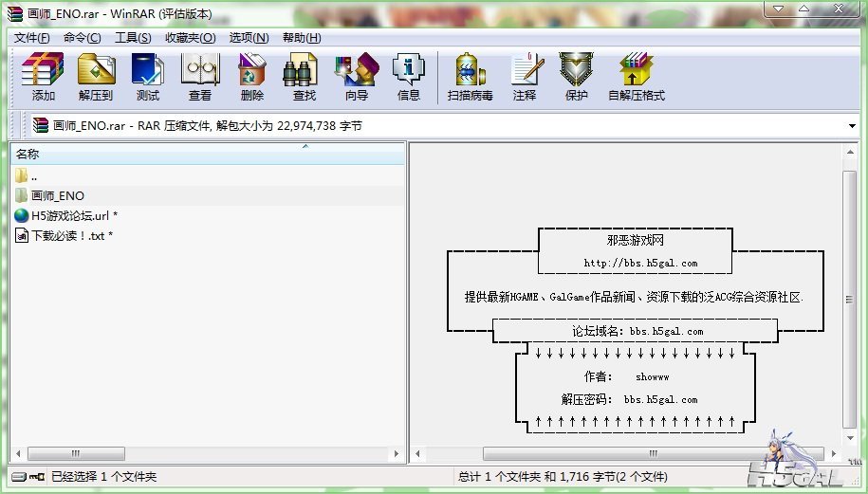868x494 pixels.
Task: Choose 自解压格式 (SFX) toolbar icon
Action: click(x=637, y=77)
